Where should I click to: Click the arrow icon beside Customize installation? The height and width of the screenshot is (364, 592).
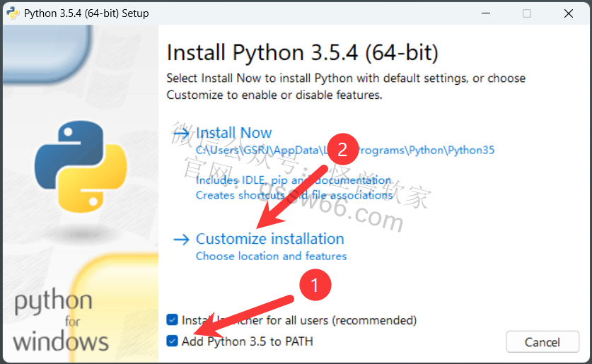pyautogui.click(x=181, y=239)
